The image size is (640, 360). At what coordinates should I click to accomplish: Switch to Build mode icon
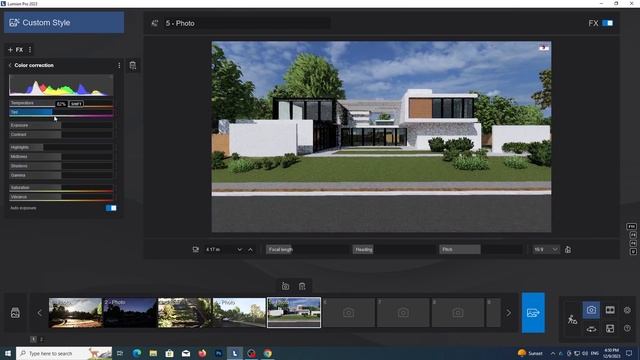pyautogui.click(x=572, y=320)
